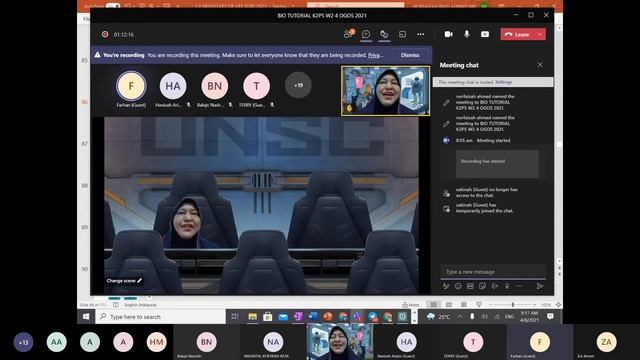Viewport: 640px width, 360px height.
Task: Open Telegram from the taskbar
Action: point(373,316)
